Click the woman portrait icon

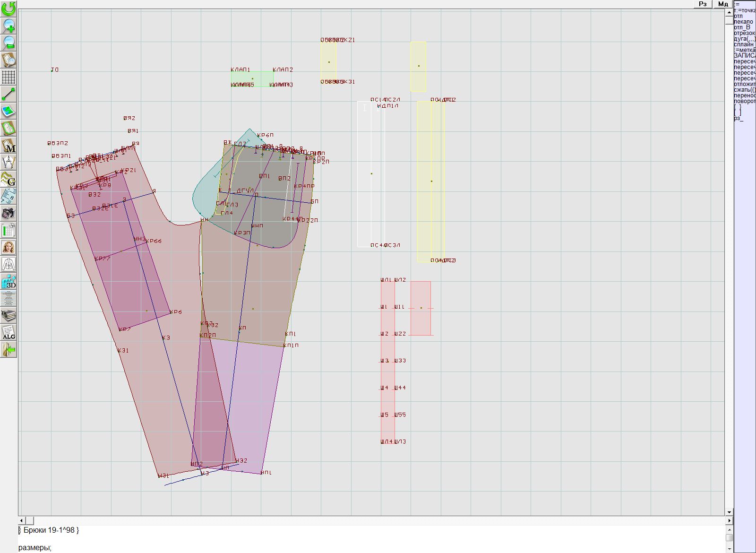(9, 247)
